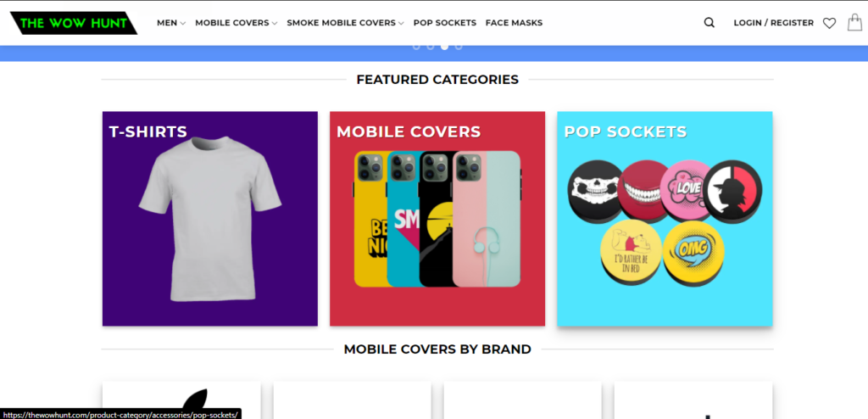Click the LOGIN / REGISTER link
This screenshot has height=419, width=868.
pyautogui.click(x=773, y=23)
